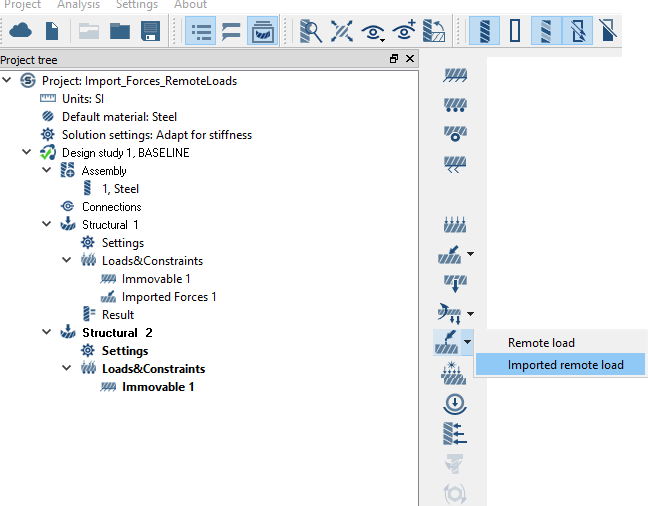Click the hinge constraint icon with a circle
The height and width of the screenshot is (506, 648).
(x=455, y=133)
